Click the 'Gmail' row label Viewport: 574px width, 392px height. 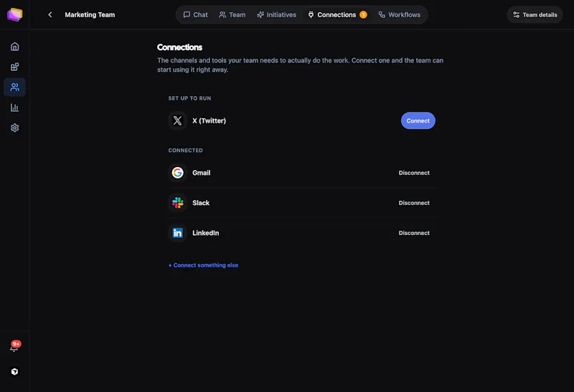click(x=202, y=173)
